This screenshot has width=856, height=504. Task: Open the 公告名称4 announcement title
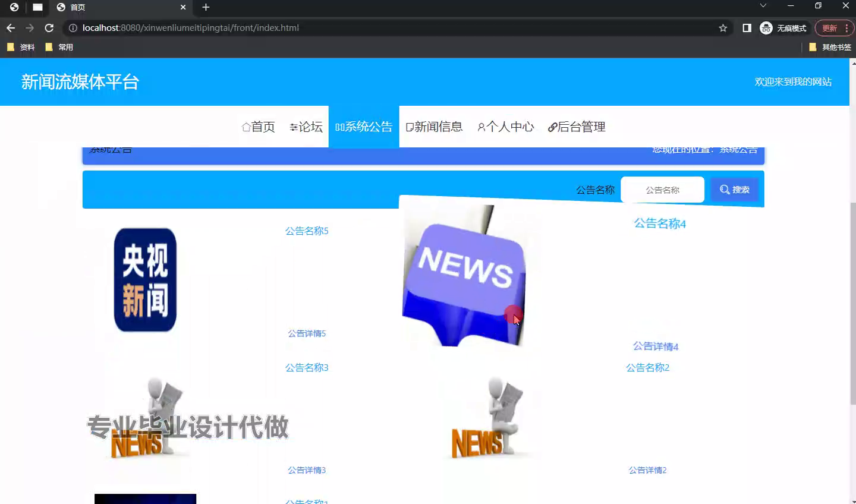660,223
